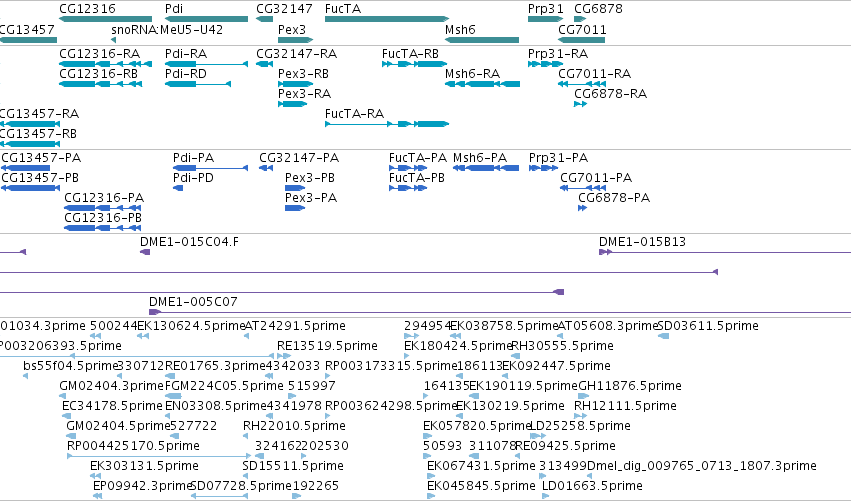Open the CG13457-RB transcript label

(x=38, y=134)
